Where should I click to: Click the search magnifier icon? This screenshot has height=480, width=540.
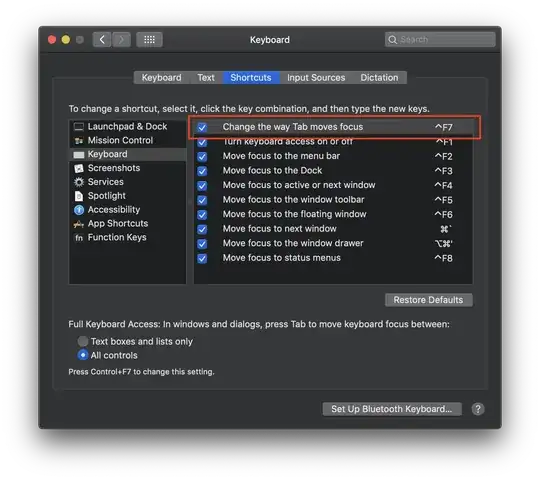pos(393,40)
